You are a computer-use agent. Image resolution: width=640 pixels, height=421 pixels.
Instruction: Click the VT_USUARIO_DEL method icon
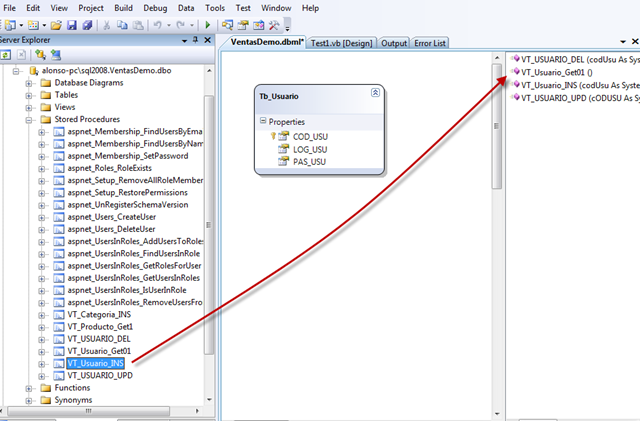pyautogui.click(x=516, y=59)
